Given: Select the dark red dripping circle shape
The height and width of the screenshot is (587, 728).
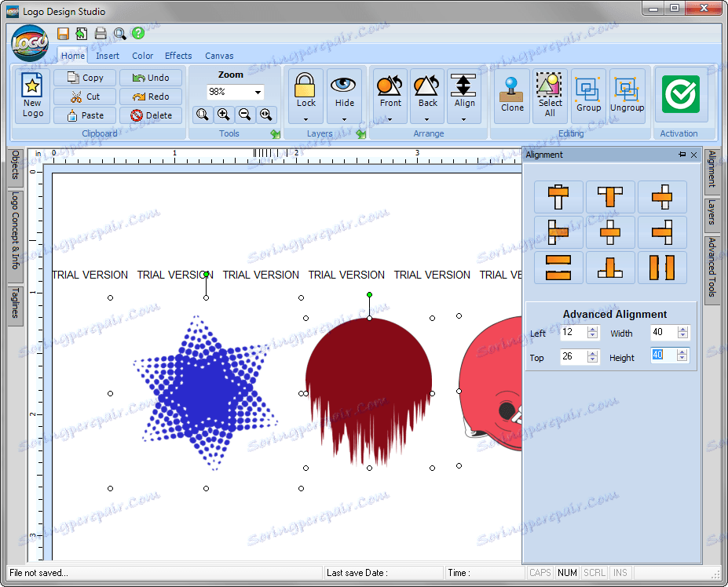Looking at the screenshot, I should [x=368, y=391].
